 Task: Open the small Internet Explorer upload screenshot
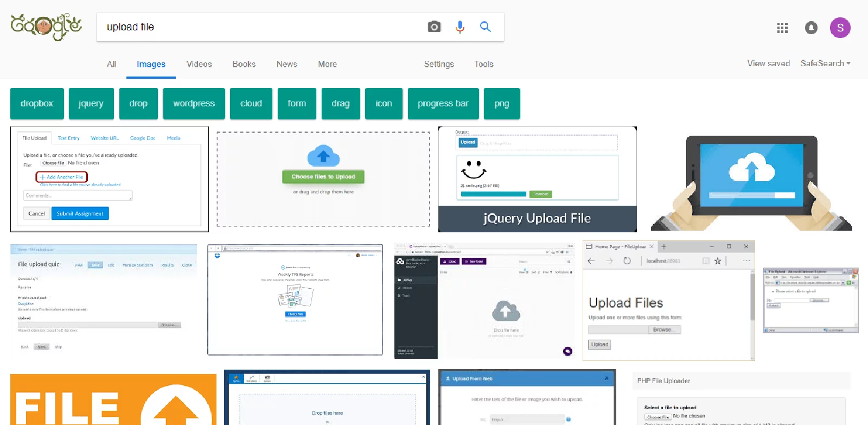(810, 300)
